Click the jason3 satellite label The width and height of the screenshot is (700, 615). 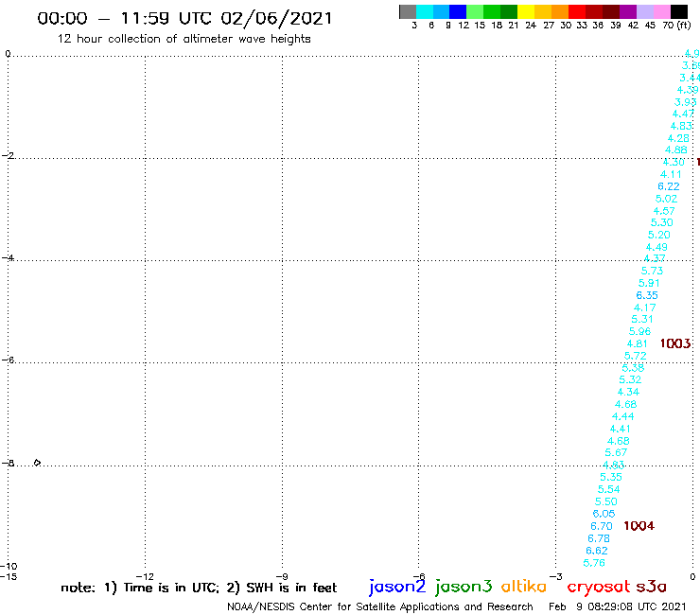coord(464,587)
